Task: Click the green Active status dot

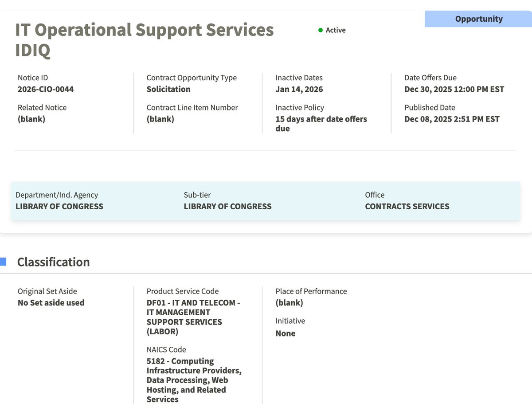Action: tap(321, 30)
